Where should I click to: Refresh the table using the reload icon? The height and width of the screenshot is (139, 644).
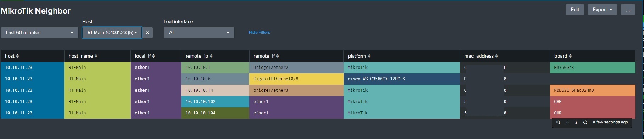[585, 122]
